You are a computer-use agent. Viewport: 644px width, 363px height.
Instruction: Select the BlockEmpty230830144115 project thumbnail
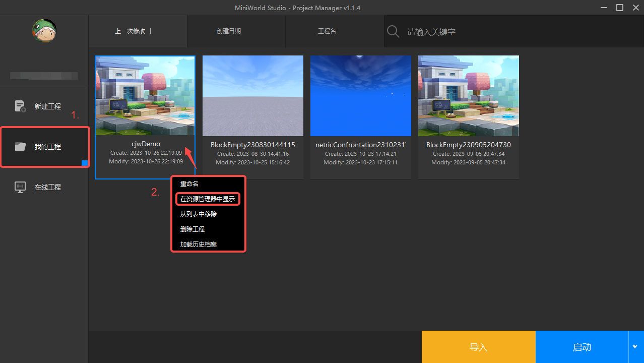pos(253,96)
